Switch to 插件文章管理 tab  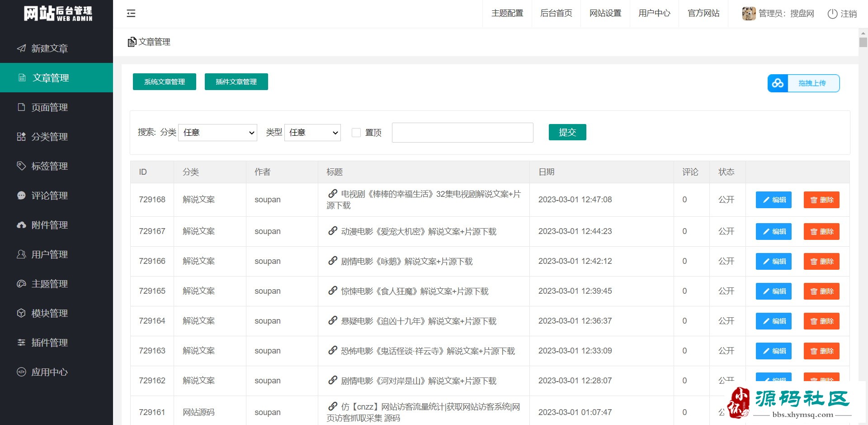(236, 82)
